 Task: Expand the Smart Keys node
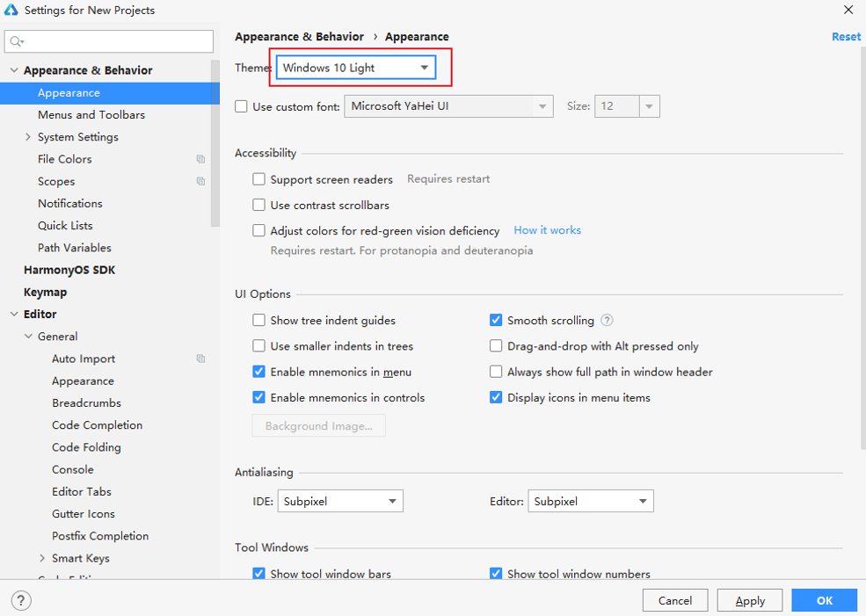pos(42,558)
